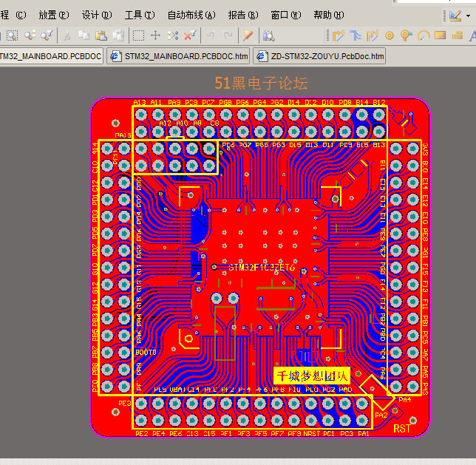Screen dimensions: 476x465
Task: Select the Interactive Route Connections tool
Action: [x=339, y=35]
